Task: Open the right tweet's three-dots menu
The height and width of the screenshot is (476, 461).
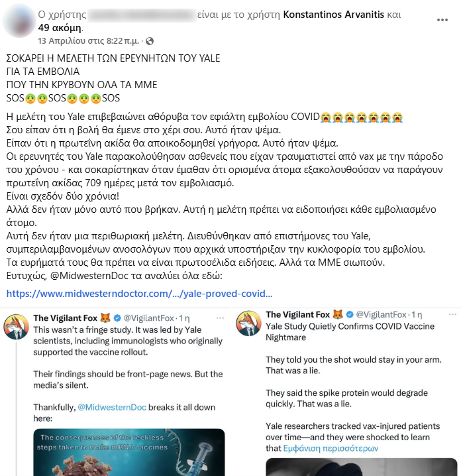Action: [452, 314]
